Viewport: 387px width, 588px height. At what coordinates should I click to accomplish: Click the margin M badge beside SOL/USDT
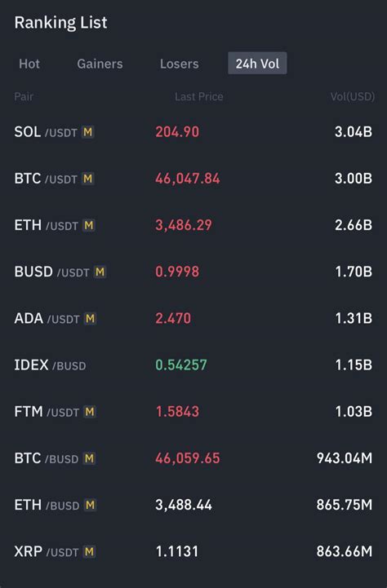click(x=87, y=132)
